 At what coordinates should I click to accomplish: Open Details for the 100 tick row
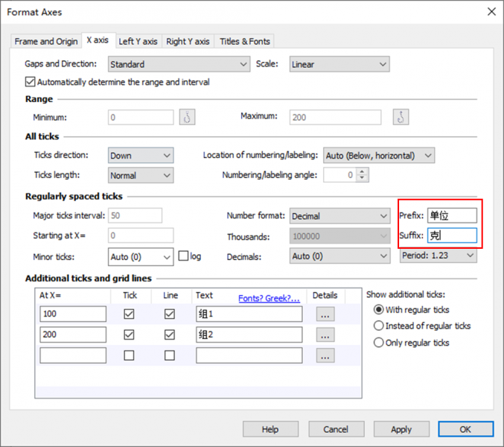pos(325,314)
